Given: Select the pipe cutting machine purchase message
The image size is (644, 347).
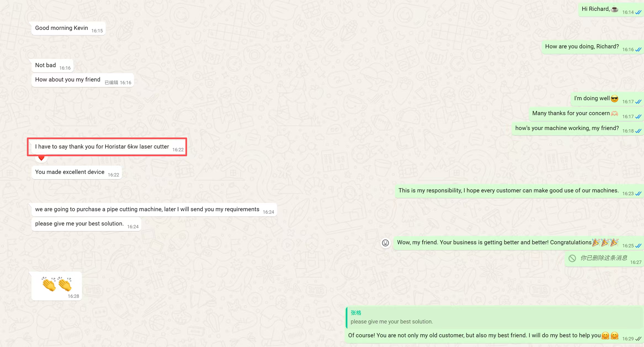Looking at the screenshot, I should [147, 209].
